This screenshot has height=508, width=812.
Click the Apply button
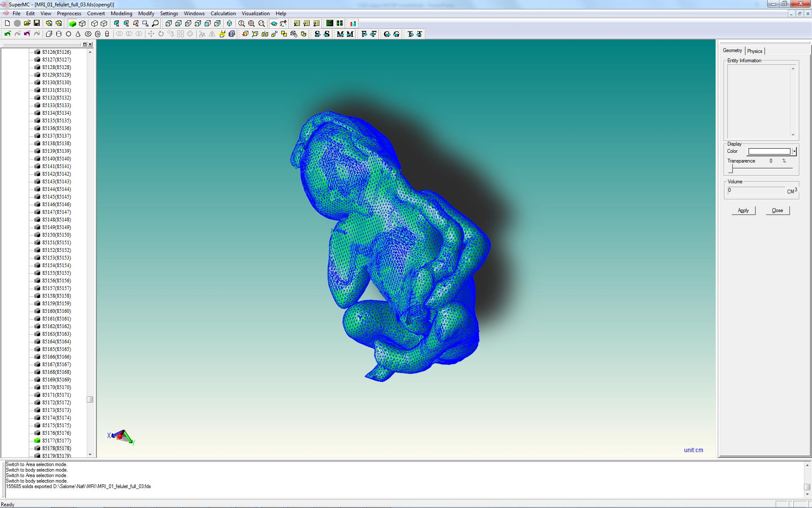coord(743,210)
